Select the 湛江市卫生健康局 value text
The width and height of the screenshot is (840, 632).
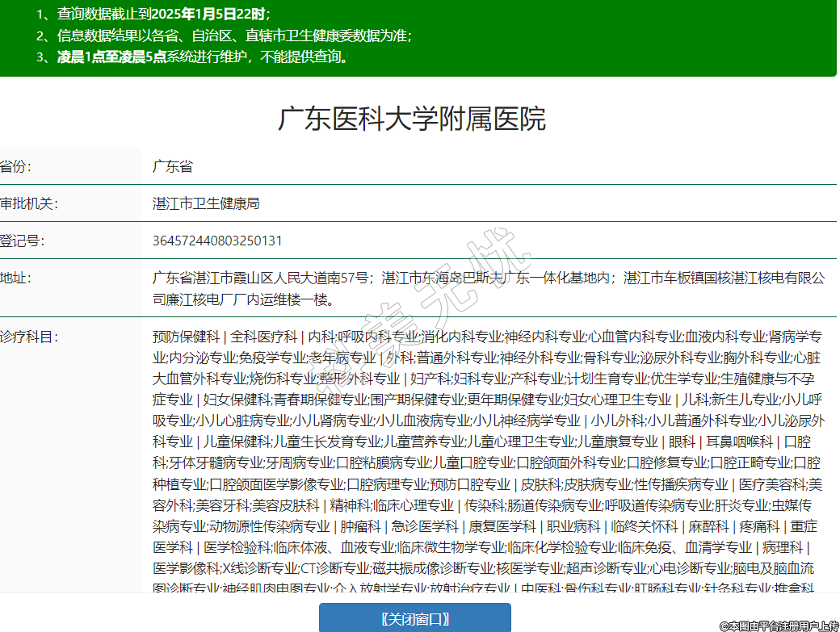(x=206, y=203)
